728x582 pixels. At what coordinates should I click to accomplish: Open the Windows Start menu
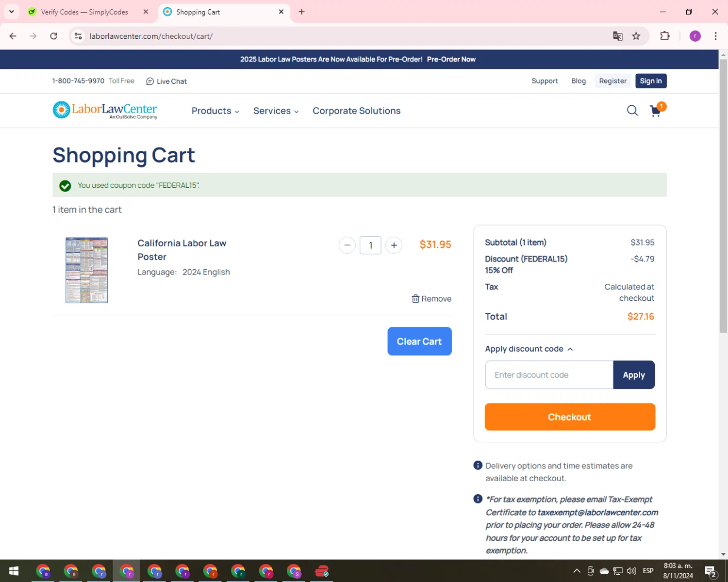coord(14,571)
